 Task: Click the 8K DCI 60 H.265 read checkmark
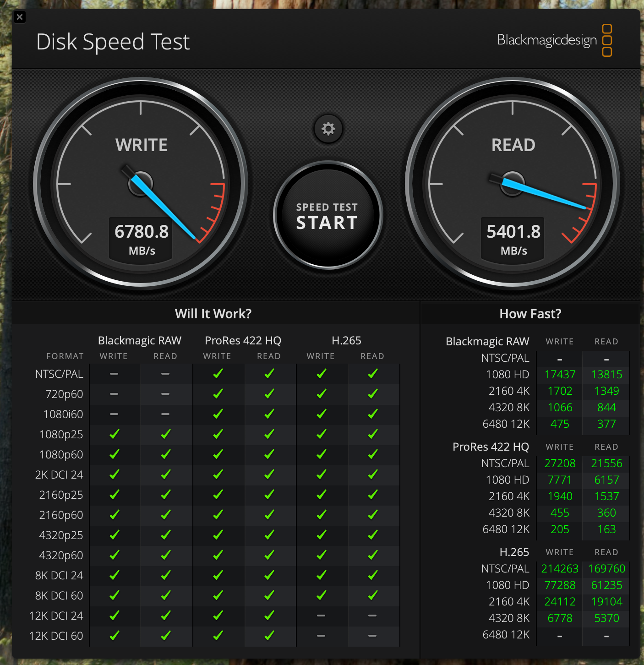pyautogui.click(x=372, y=595)
